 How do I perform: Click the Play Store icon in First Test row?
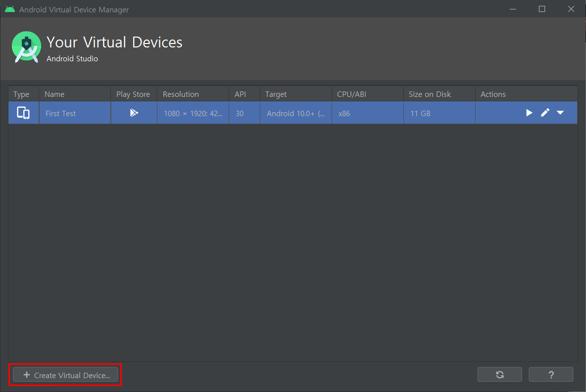point(134,113)
